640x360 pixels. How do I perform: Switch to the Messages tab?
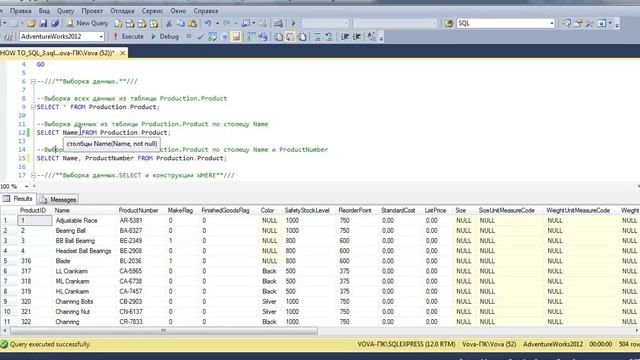tap(58, 200)
